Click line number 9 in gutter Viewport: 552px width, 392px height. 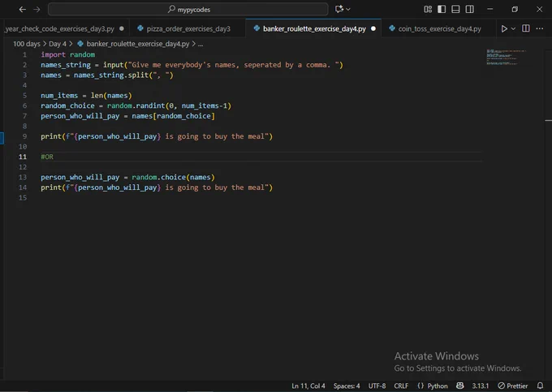pyautogui.click(x=24, y=136)
